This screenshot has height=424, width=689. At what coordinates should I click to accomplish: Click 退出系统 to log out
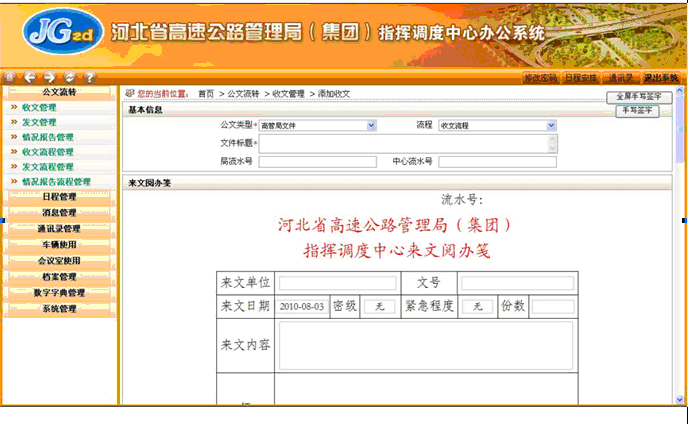point(661,78)
